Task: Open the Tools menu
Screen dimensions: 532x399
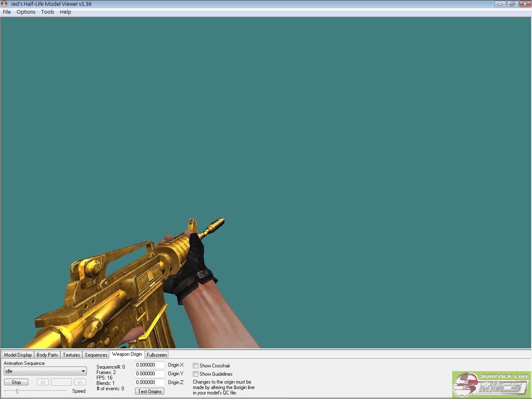Action: tap(47, 12)
